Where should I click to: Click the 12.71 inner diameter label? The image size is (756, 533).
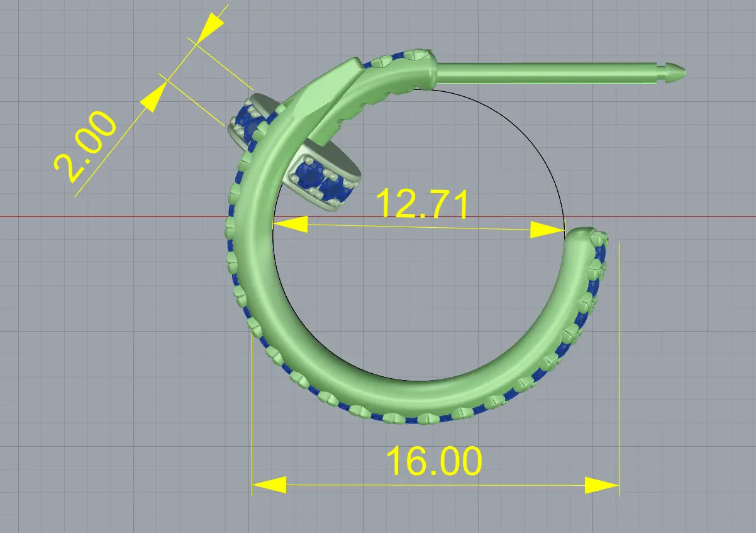[421, 204]
